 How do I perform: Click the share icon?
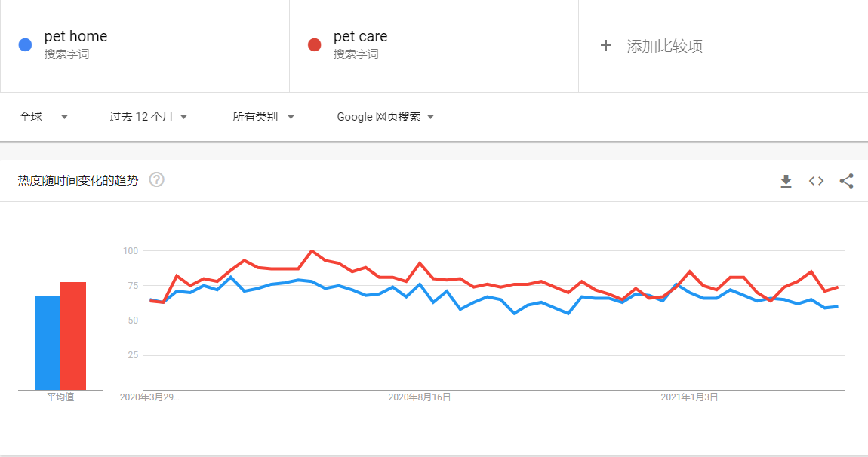click(x=846, y=181)
